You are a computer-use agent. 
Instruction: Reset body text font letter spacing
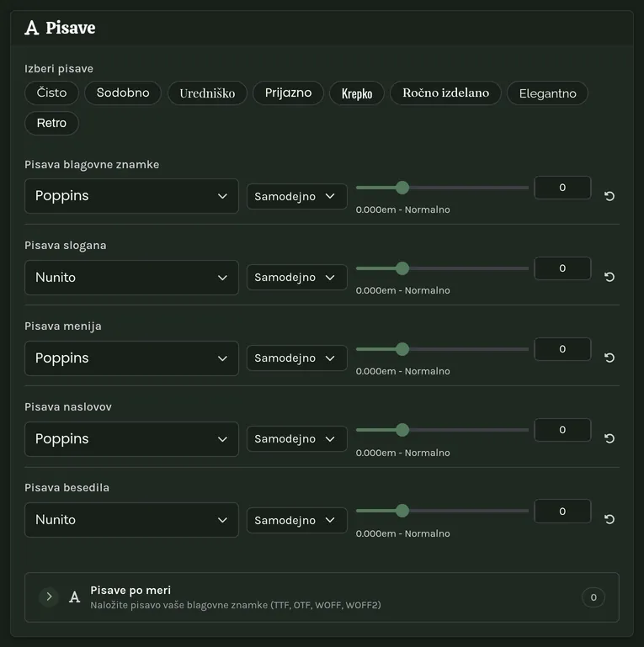click(609, 519)
